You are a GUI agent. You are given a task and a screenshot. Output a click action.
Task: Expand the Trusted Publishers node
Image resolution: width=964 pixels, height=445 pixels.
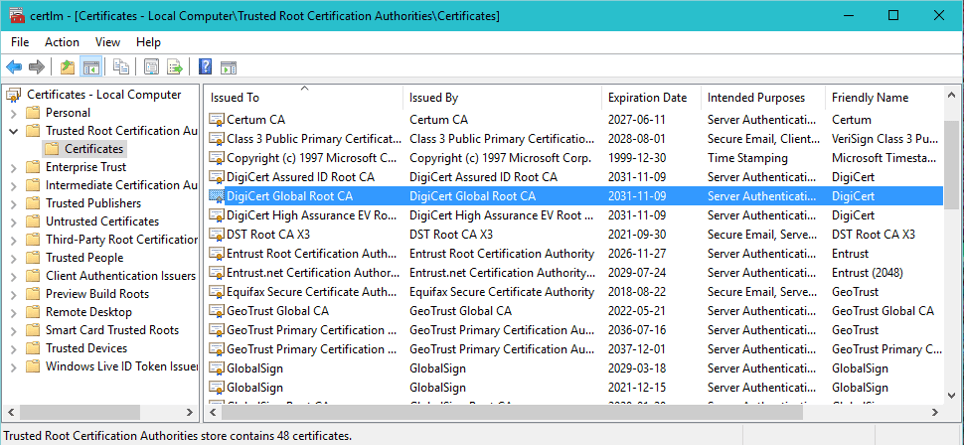pos(14,203)
